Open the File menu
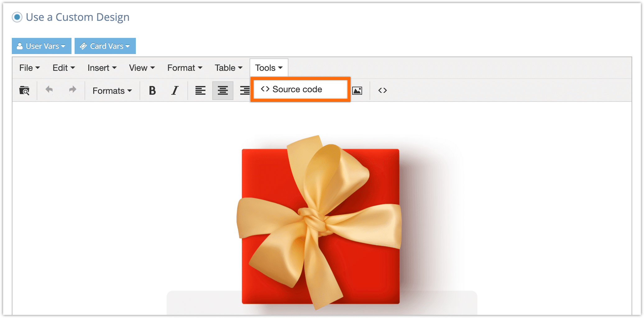The height and width of the screenshot is (318, 644). click(30, 68)
